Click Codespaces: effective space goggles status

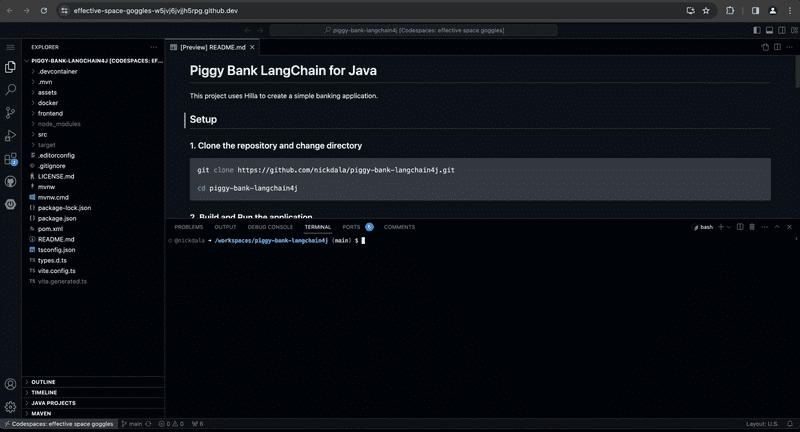click(x=59, y=424)
